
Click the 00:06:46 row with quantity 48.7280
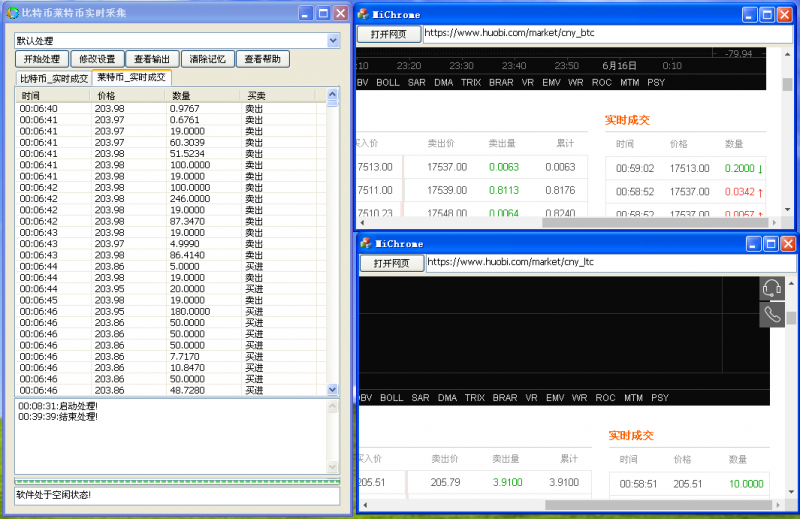click(x=171, y=390)
